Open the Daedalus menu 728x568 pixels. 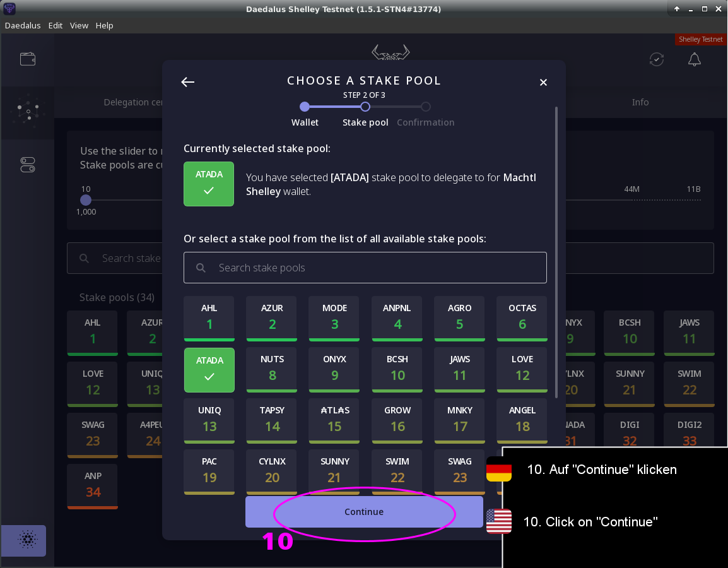23,25
